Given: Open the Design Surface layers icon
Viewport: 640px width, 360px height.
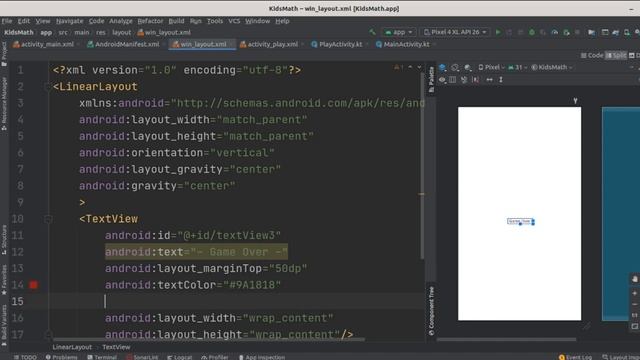Looking at the screenshot, I should [x=442, y=67].
